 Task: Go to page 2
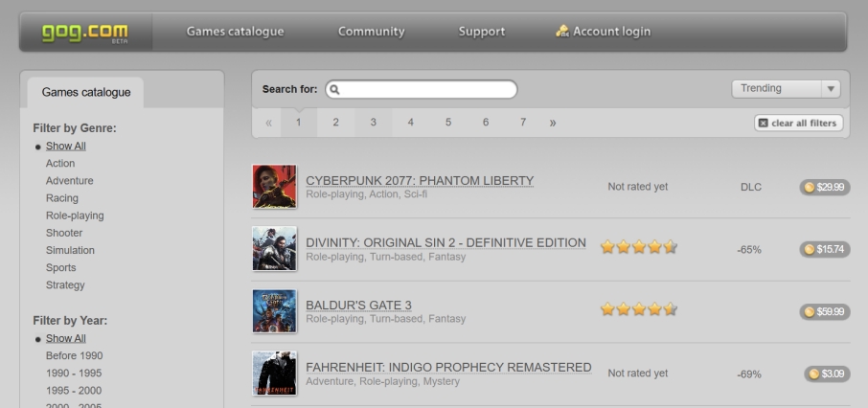coord(335,123)
